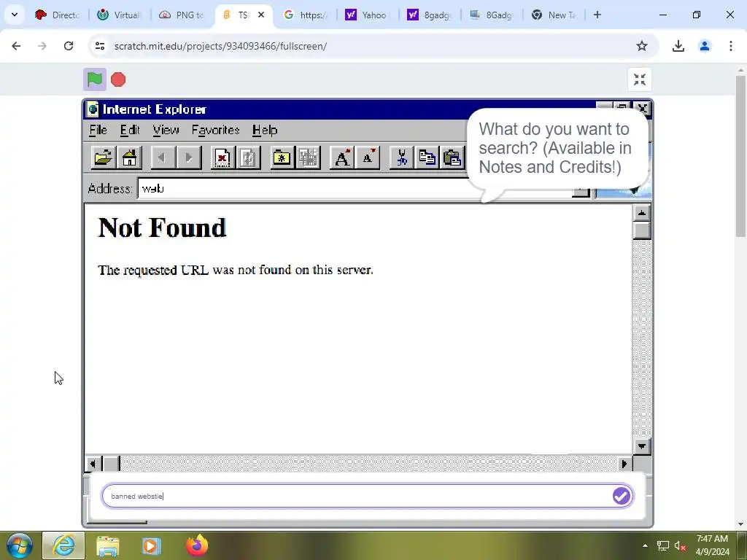Switch to the Yahoo tab
Image resolution: width=747 pixels, height=560 pixels.
click(x=368, y=15)
